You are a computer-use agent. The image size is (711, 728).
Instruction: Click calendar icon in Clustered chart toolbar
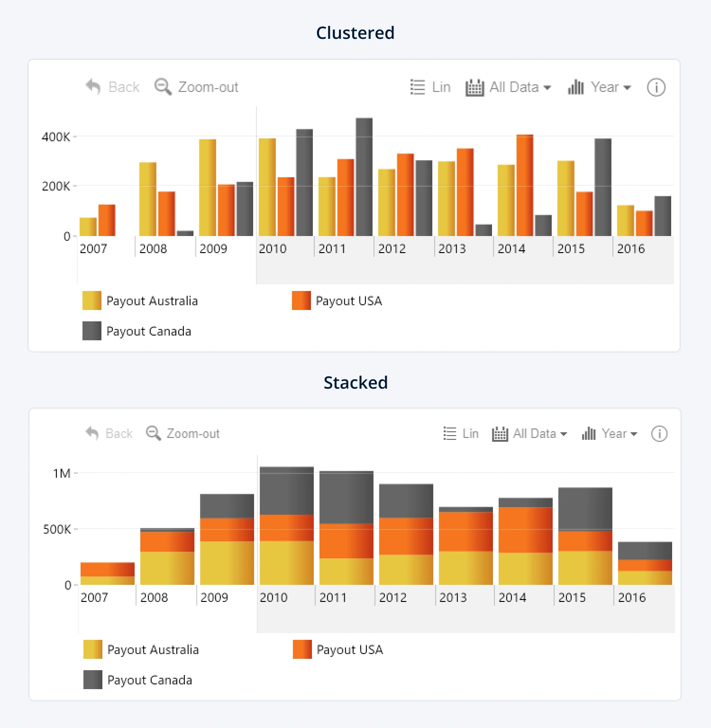click(x=474, y=88)
